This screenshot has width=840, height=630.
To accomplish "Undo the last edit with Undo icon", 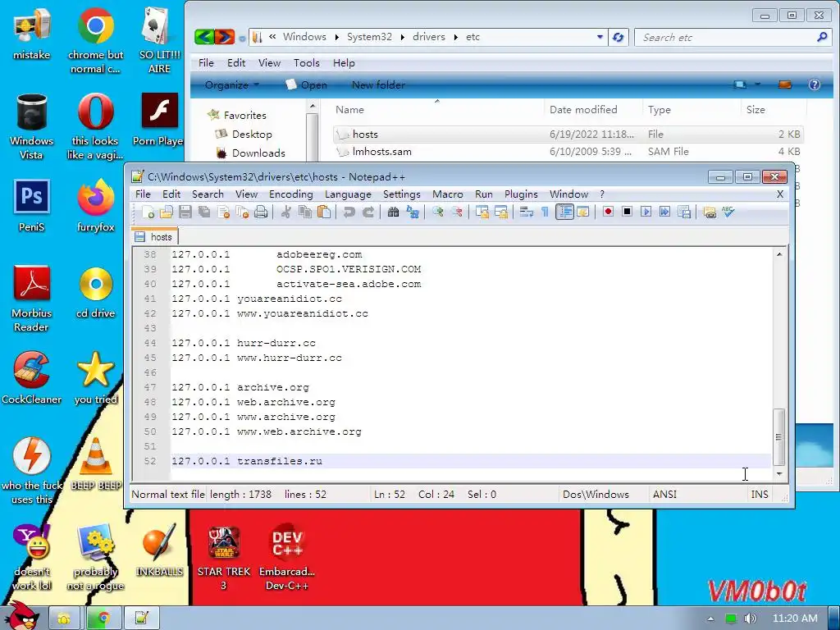I will click(349, 212).
